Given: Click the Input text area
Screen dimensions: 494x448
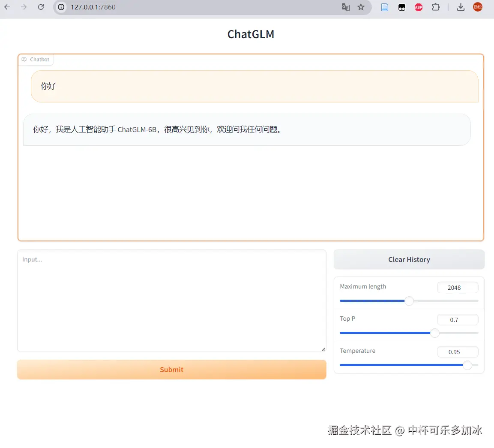Looking at the screenshot, I should pyautogui.click(x=172, y=301).
